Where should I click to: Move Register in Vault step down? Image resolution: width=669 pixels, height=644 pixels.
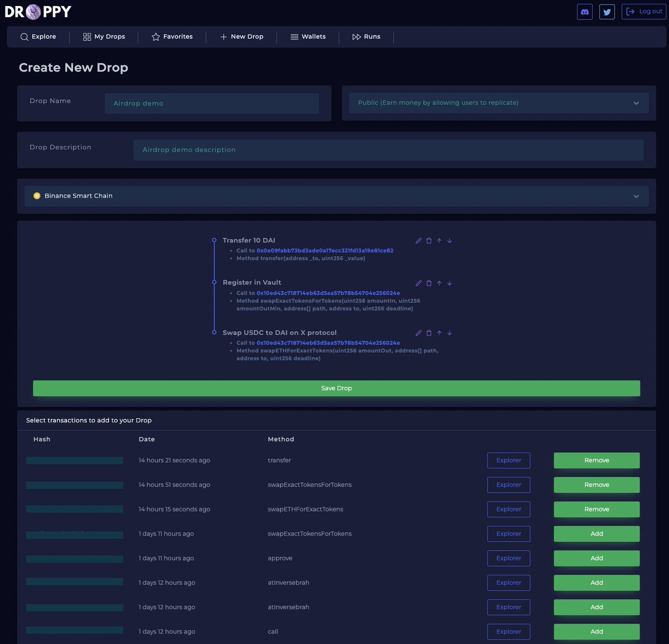pyautogui.click(x=449, y=283)
